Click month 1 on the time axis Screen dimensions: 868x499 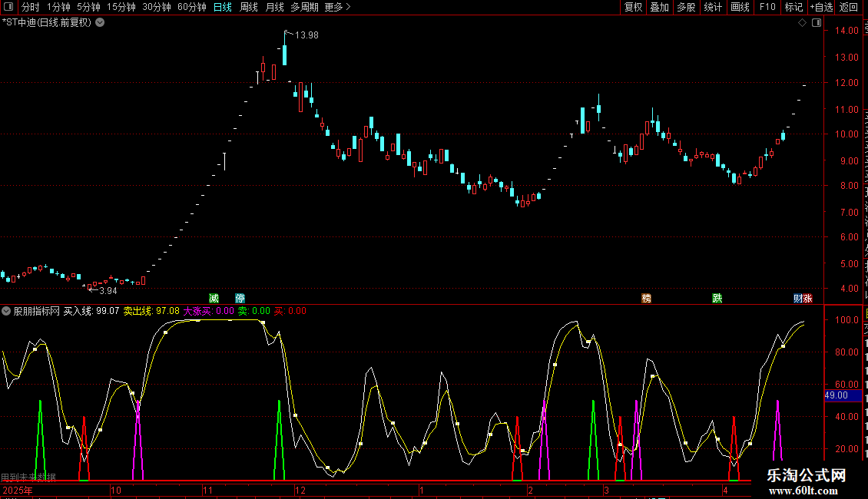click(x=421, y=490)
